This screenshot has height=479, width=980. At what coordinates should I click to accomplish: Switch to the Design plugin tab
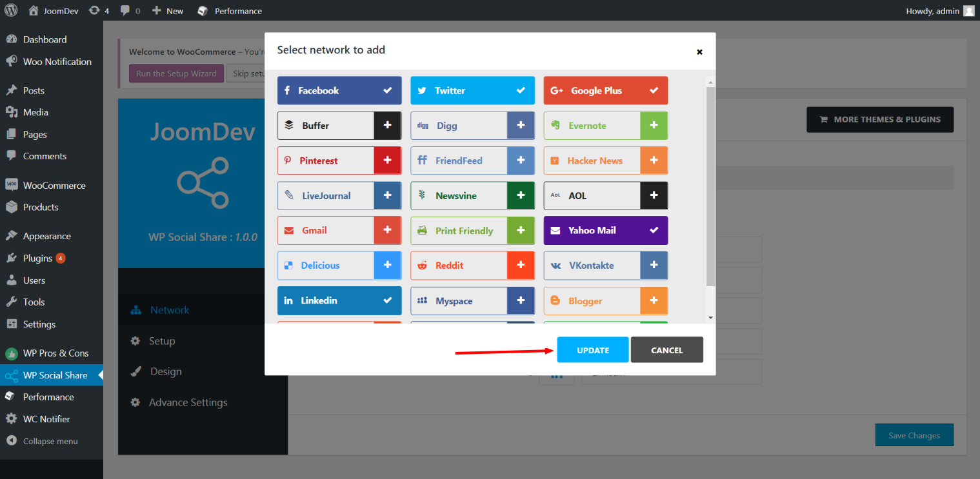pyautogui.click(x=203, y=371)
